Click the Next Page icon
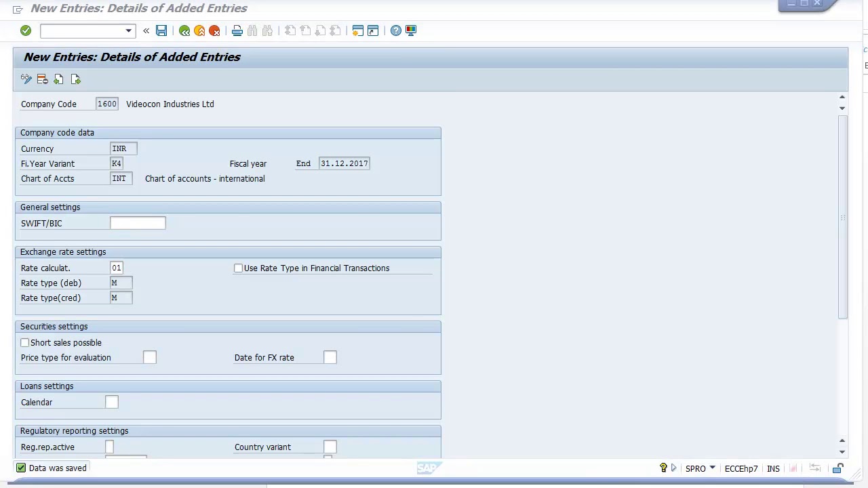The width and height of the screenshot is (868, 488). click(320, 30)
